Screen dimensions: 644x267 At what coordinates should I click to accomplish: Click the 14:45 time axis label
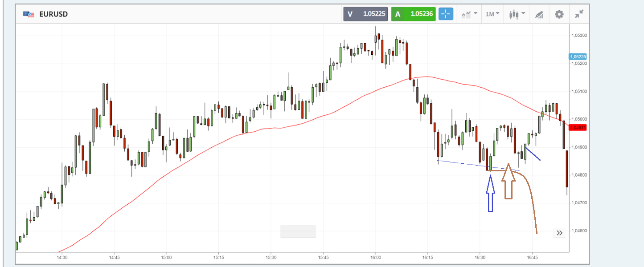point(114,258)
